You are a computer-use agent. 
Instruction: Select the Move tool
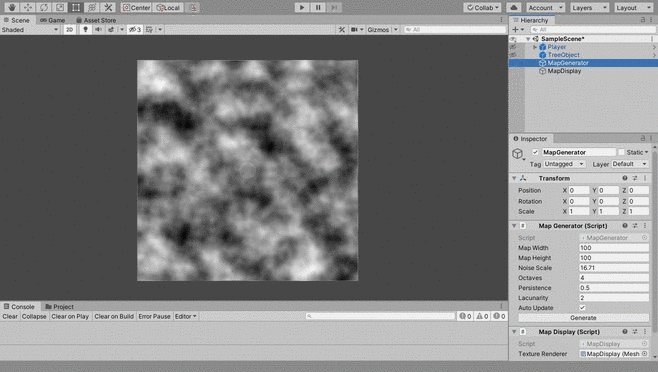(28, 8)
